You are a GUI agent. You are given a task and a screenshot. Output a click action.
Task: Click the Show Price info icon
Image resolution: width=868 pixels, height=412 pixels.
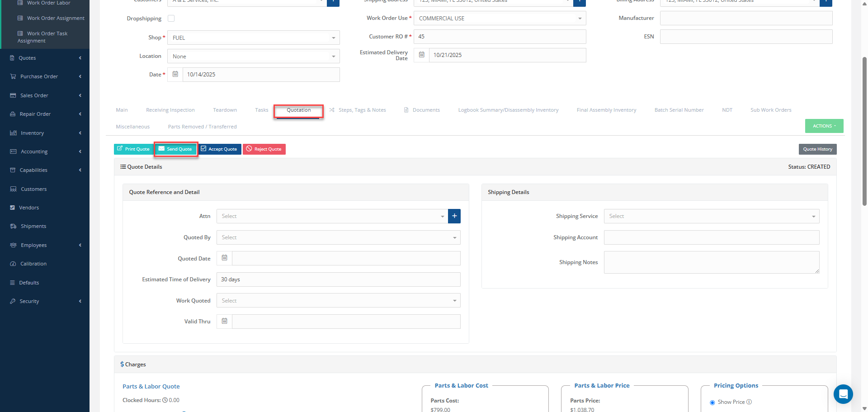[749, 402]
